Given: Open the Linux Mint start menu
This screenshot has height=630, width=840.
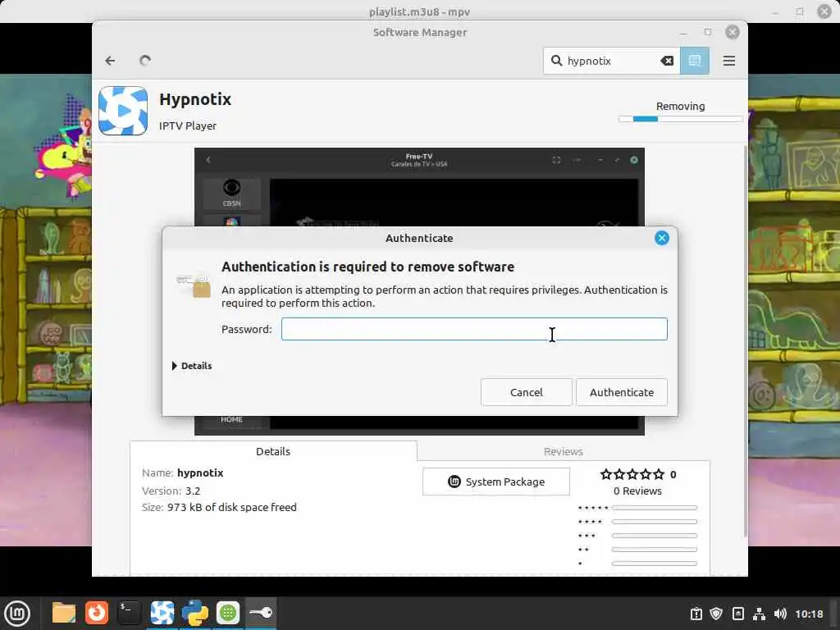Looking at the screenshot, I should 18,613.
